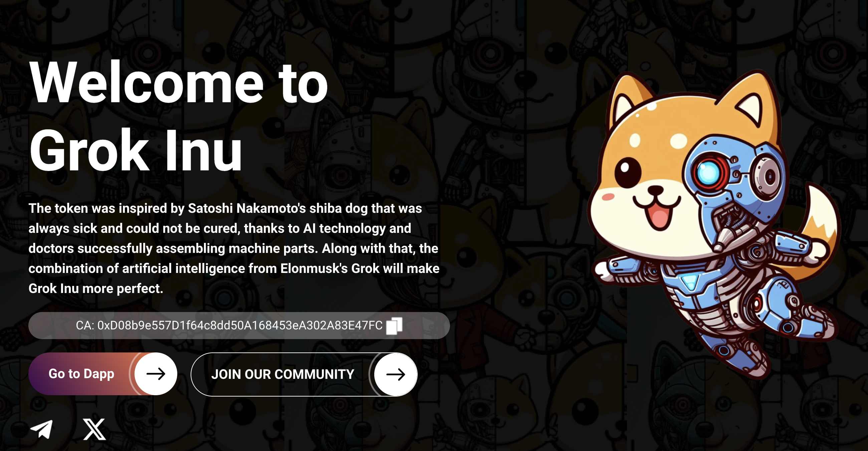The image size is (868, 451).
Task: Click the JOIN OUR COMMUNITY text label
Action: (283, 374)
